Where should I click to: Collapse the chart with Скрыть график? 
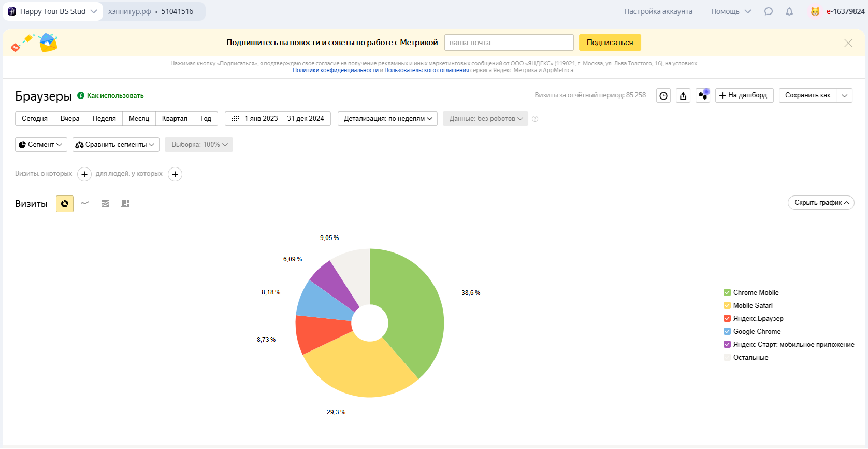coord(821,203)
